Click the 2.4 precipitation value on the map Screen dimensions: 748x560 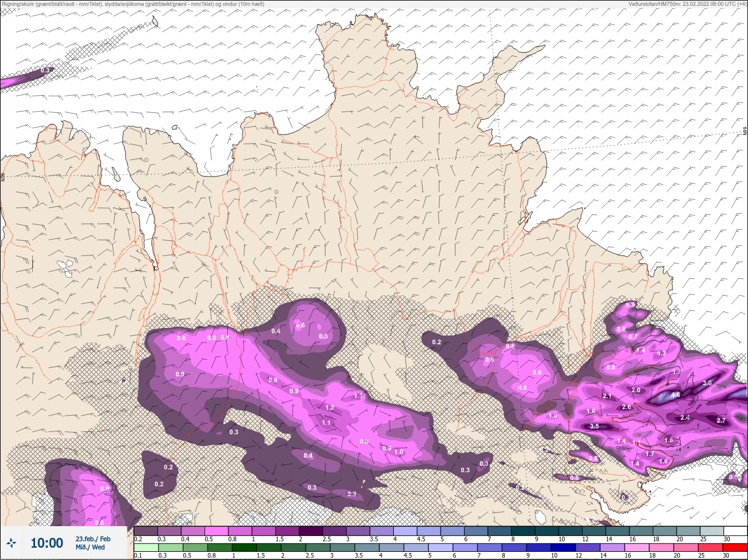685,417
